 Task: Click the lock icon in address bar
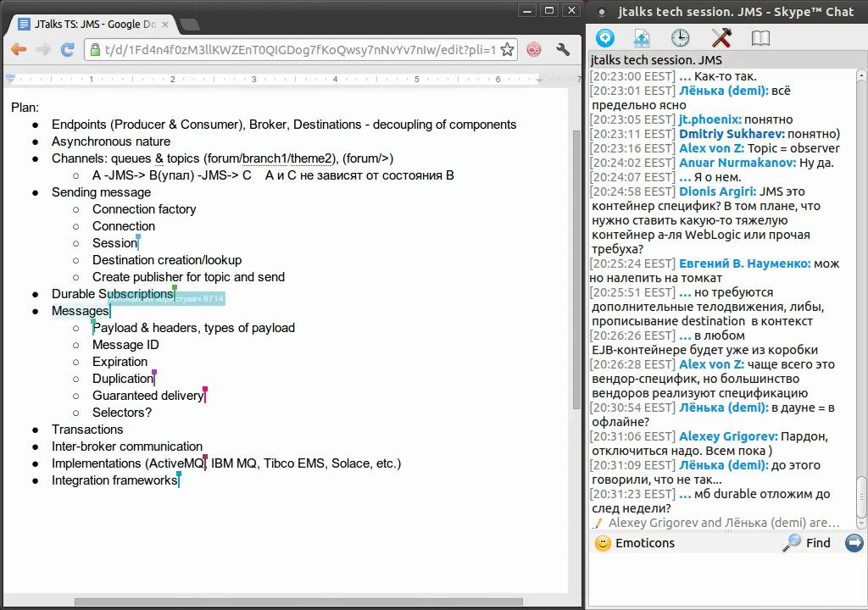(x=95, y=50)
